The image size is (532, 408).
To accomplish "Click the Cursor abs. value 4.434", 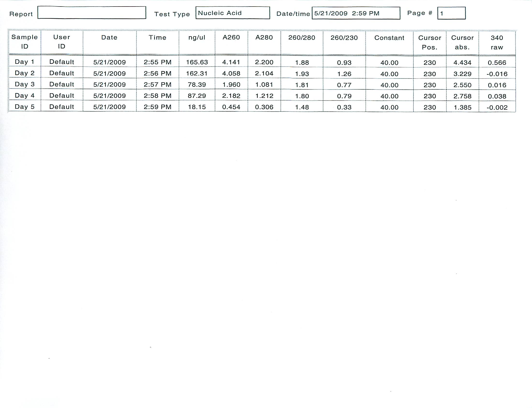I will (462, 63).
